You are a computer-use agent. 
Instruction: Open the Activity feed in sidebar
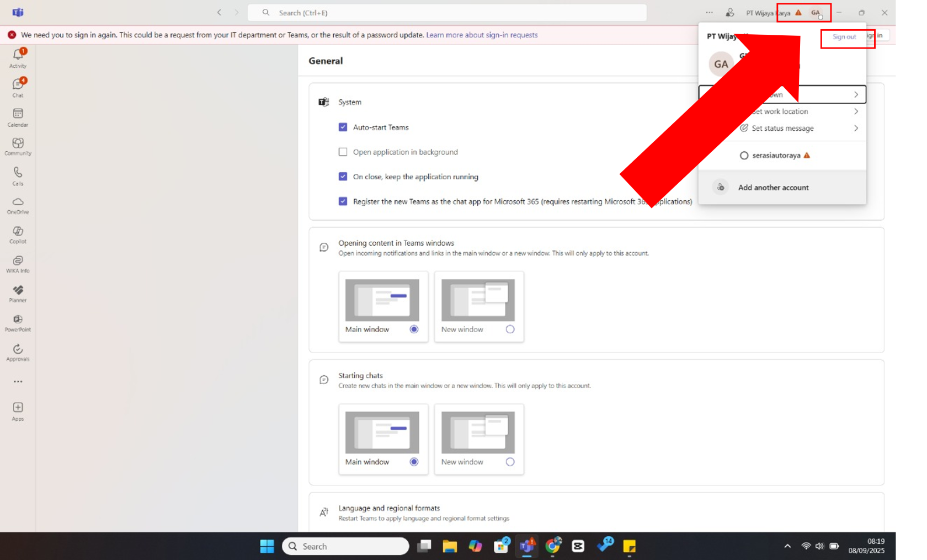pyautogui.click(x=18, y=58)
